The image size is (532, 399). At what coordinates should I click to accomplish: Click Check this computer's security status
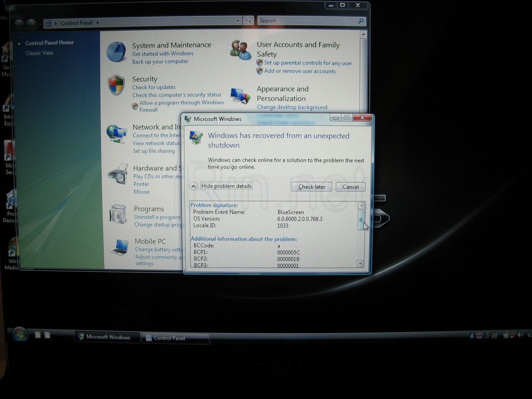[177, 95]
